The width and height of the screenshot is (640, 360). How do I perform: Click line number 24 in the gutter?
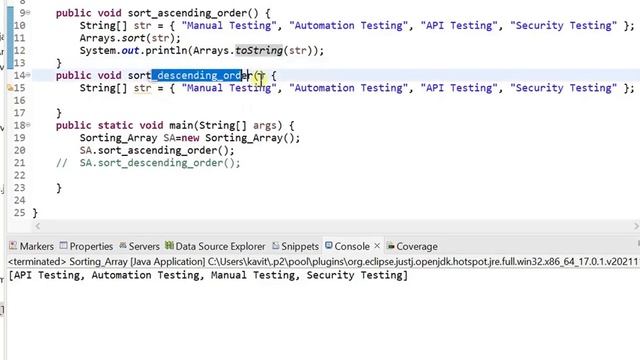(19, 200)
